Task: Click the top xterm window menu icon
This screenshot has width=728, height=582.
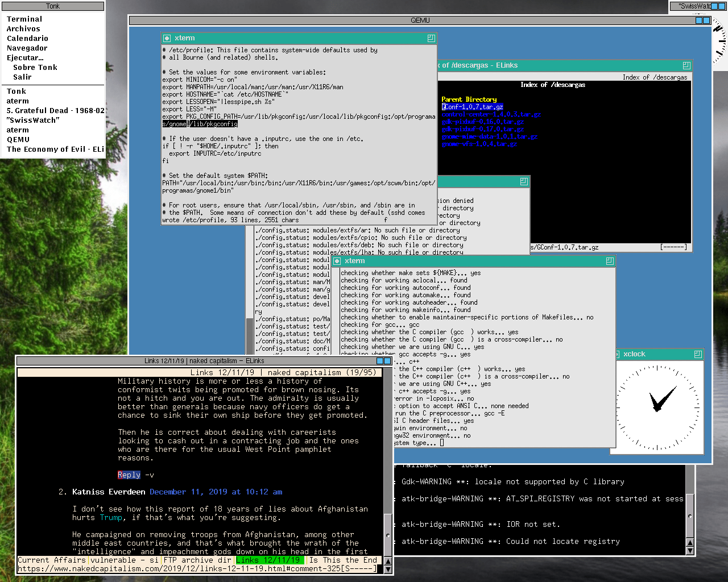Action: point(167,38)
